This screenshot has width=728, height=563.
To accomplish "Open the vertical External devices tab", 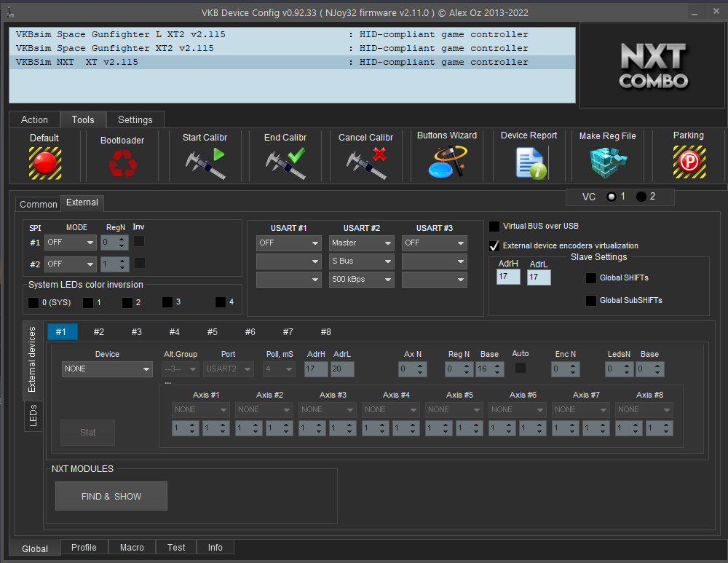I will (x=32, y=360).
